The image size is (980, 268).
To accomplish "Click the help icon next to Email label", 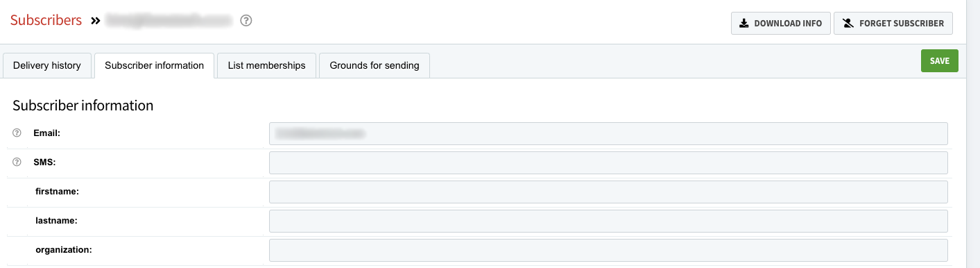I will pos(17,133).
